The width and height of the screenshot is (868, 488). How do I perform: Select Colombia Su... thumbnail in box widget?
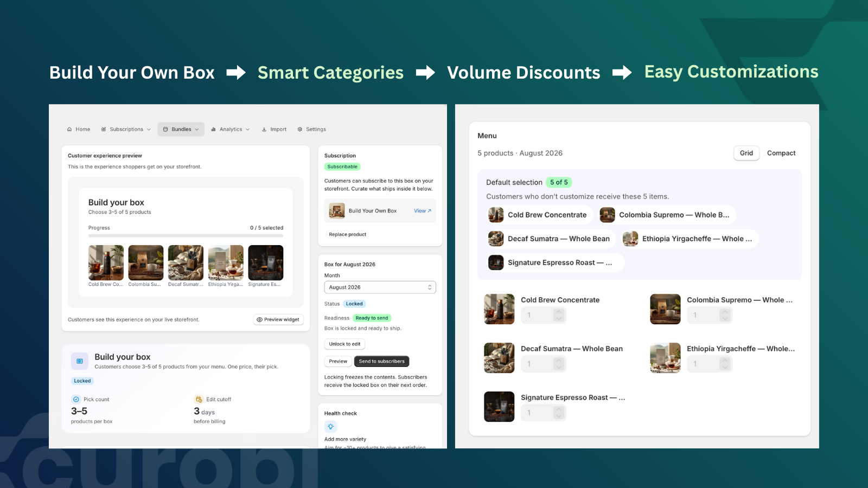146,263
